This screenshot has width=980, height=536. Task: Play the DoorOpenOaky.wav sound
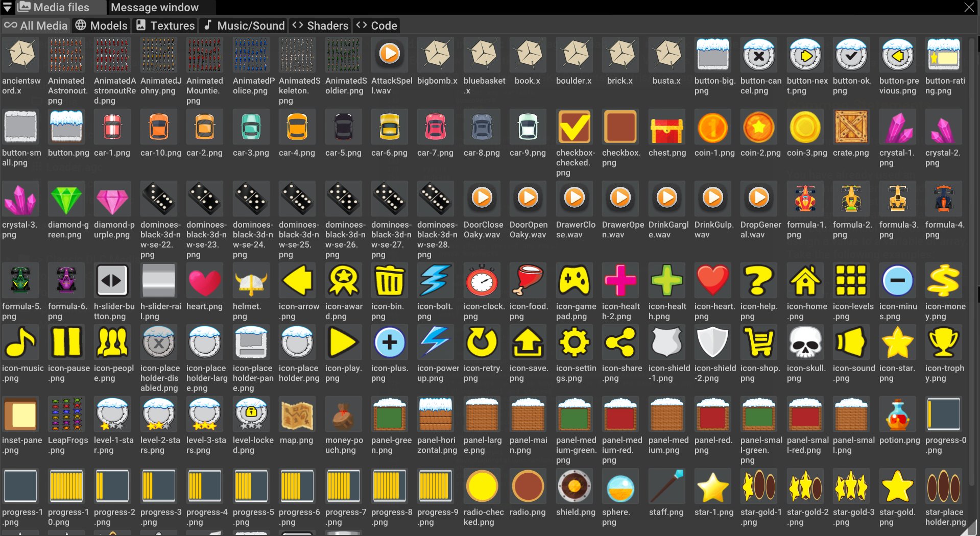tap(528, 199)
